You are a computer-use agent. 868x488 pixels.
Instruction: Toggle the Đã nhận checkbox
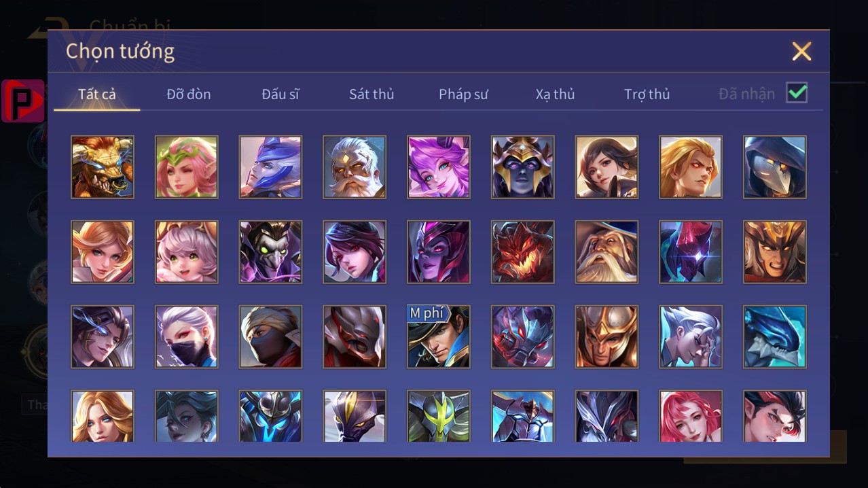797,93
